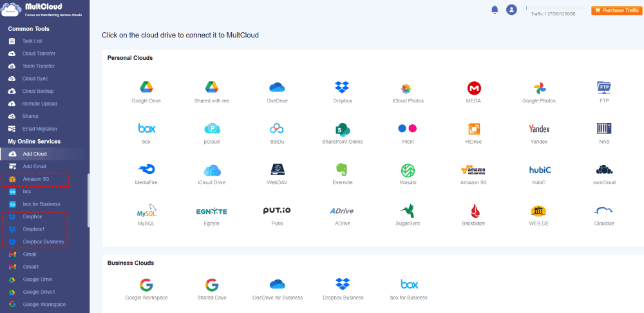Connect CloudMe
Image resolution: width=644 pixels, height=313 pixels.
[604, 215]
